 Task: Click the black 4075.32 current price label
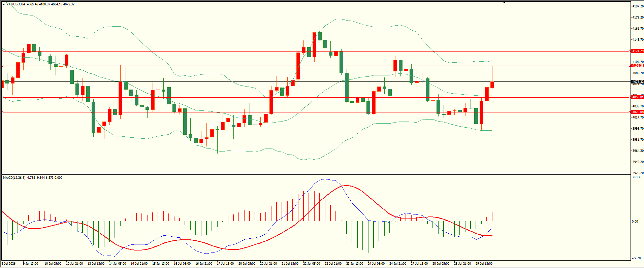click(x=638, y=82)
